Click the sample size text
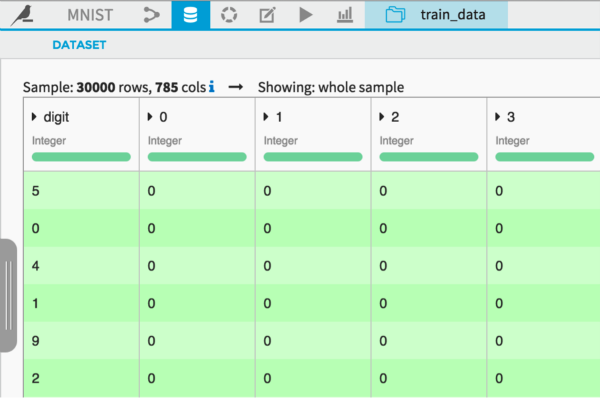 point(114,87)
